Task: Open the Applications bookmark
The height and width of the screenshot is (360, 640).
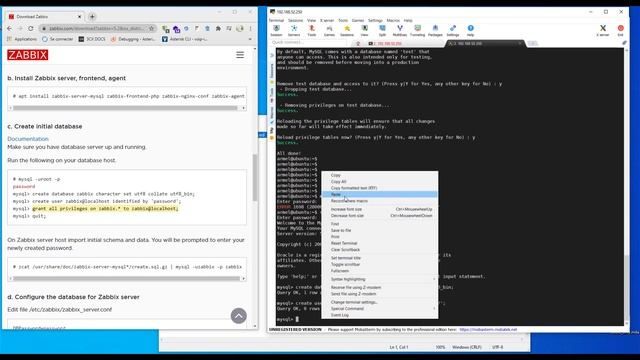Action: pyautogui.click(x=22, y=39)
